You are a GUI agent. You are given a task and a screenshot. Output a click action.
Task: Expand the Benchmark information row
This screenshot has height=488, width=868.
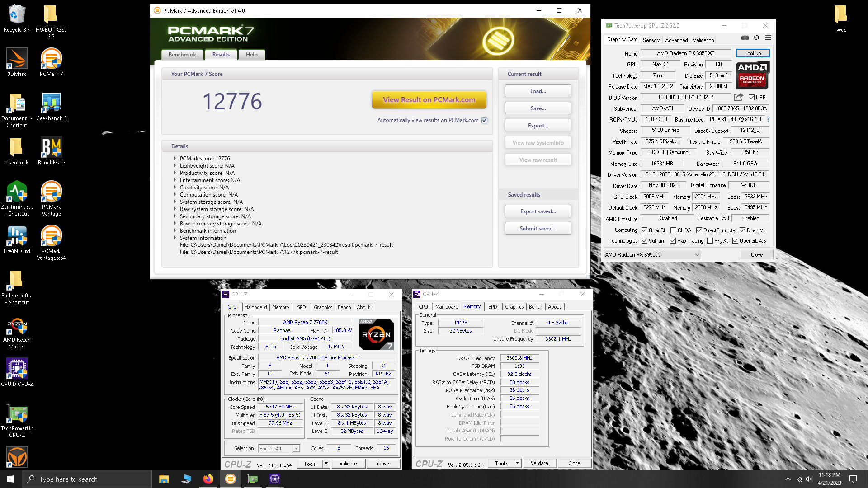[175, 230]
